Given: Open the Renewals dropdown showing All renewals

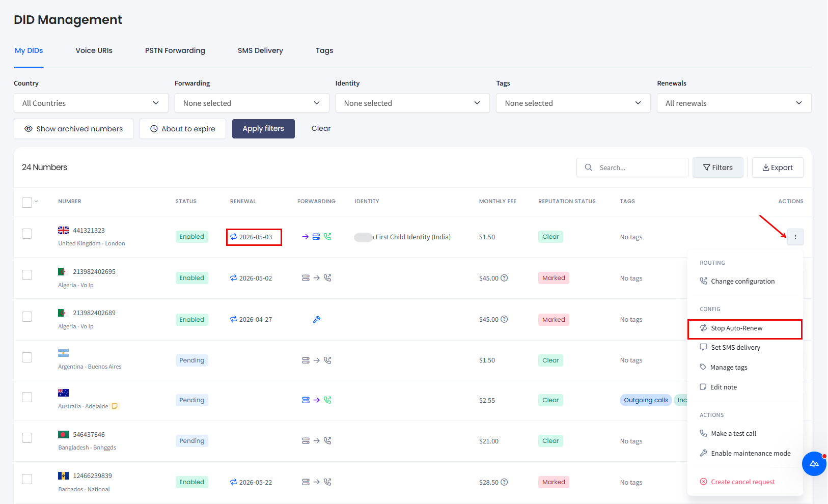Looking at the screenshot, I should coord(734,103).
